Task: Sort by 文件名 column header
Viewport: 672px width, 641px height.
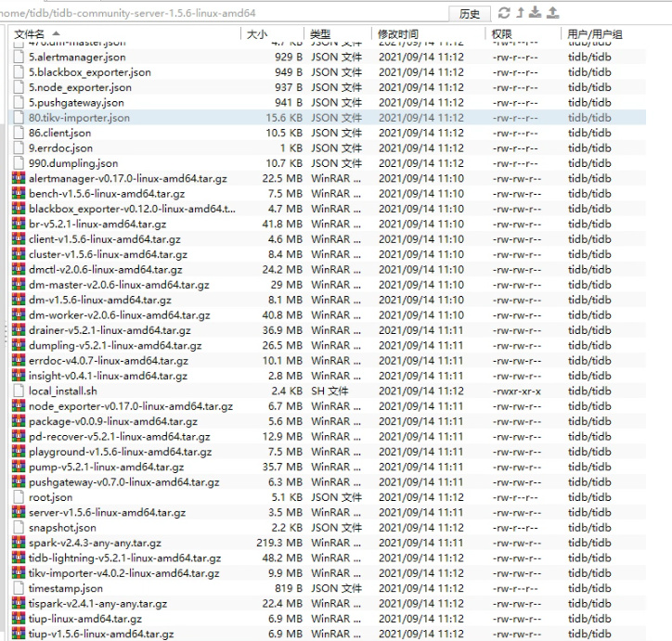Action: point(124,33)
